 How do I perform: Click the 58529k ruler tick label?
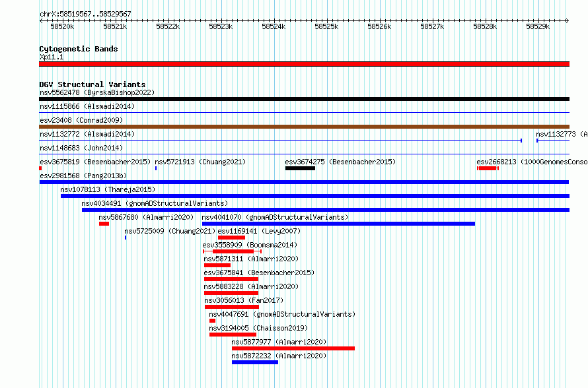(538, 26)
